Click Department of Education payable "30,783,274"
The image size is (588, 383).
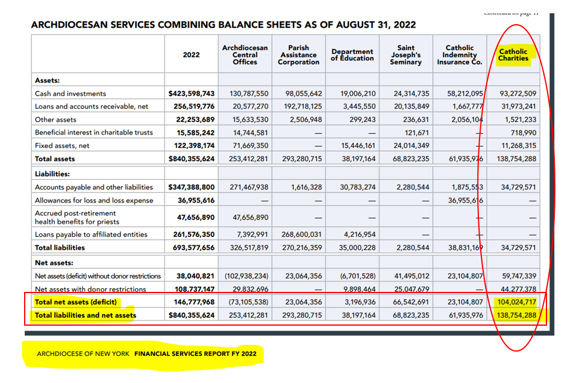[358, 187]
